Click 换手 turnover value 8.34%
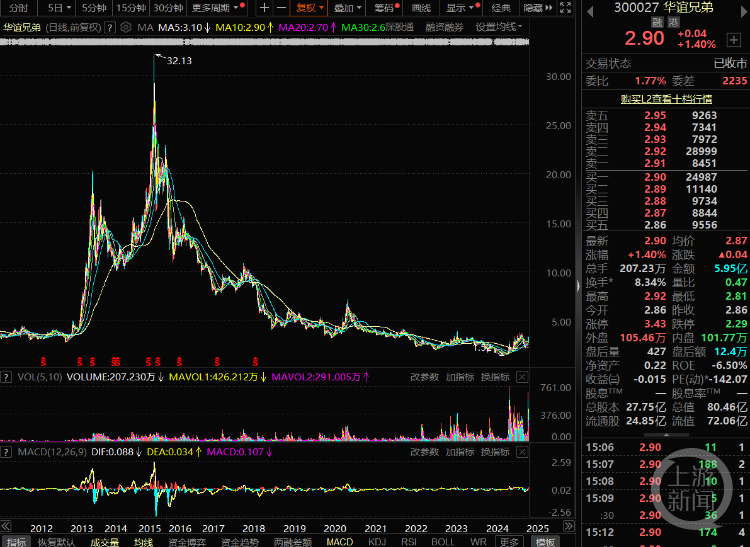 pyautogui.click(x=650, y=282)
